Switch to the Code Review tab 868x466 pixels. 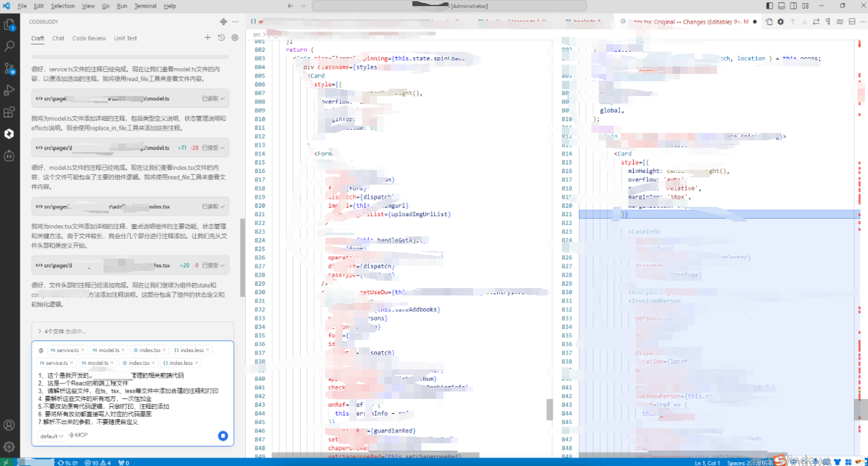tap(89, 38)
